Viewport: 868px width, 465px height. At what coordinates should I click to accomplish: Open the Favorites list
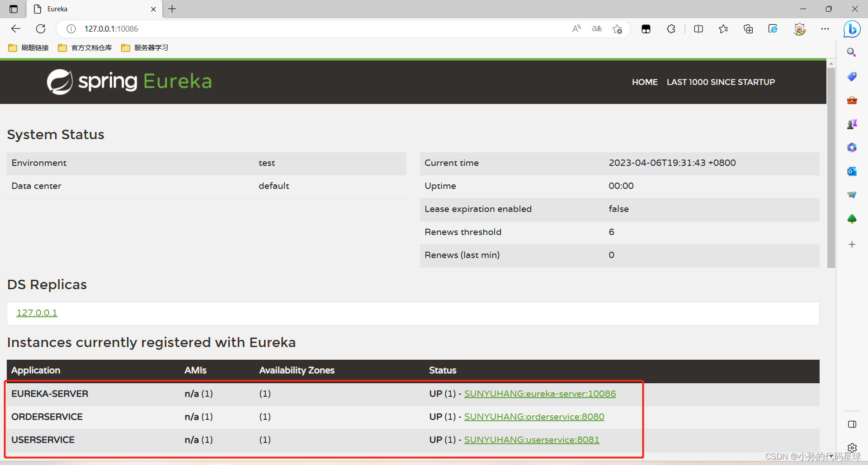click(x=723, y=29)
